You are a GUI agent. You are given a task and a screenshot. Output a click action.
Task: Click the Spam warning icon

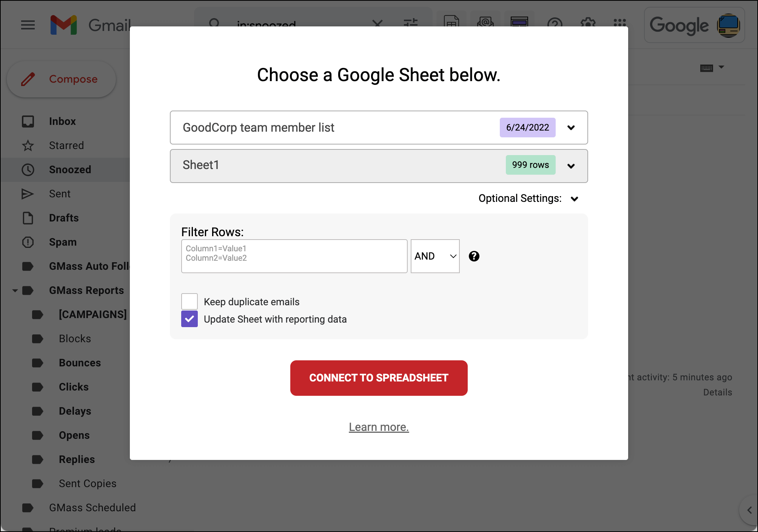(x=28, y=242)
